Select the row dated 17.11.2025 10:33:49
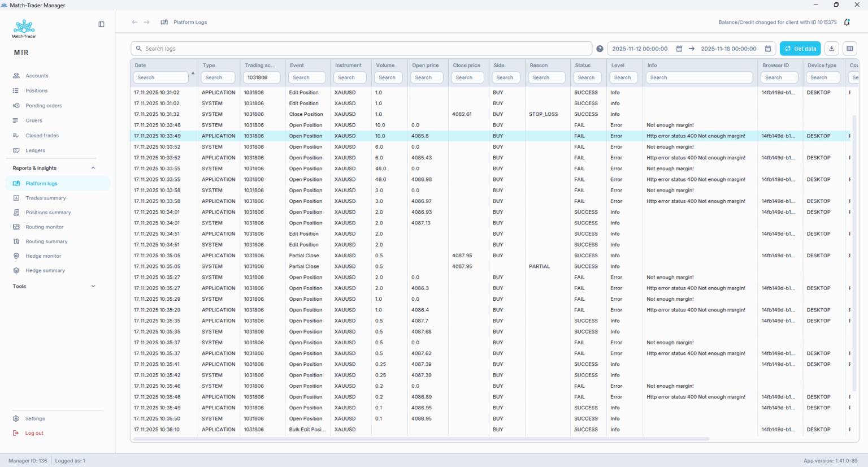 click(x=490, y=136)
